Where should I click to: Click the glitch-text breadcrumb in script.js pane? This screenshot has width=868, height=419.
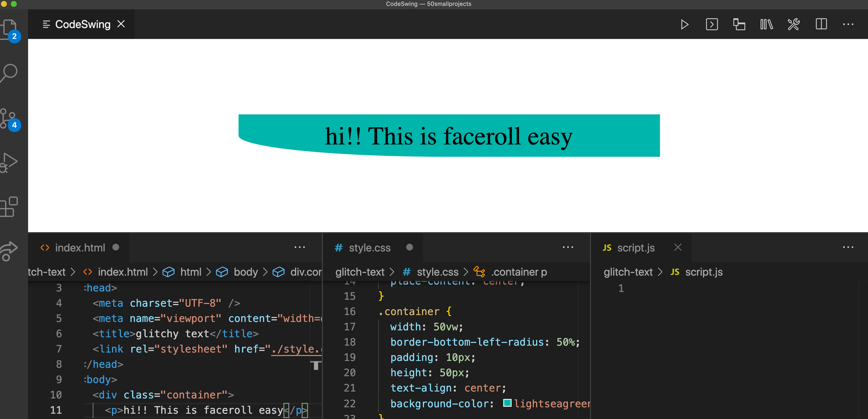[628, 272]
